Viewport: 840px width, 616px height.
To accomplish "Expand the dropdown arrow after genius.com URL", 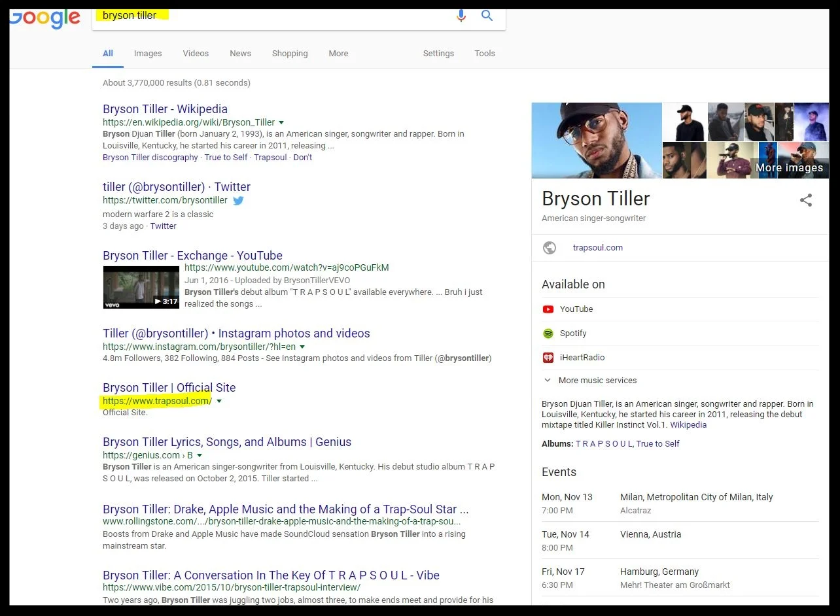I will coord(200,456).
